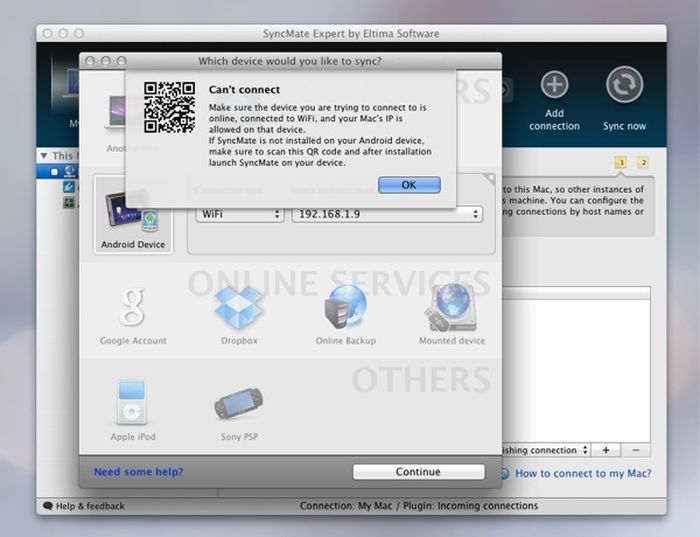The height and width of the screenshot is (537, 700).
Task: Click OK in the Can't connect alert
Action: (409, 185)
